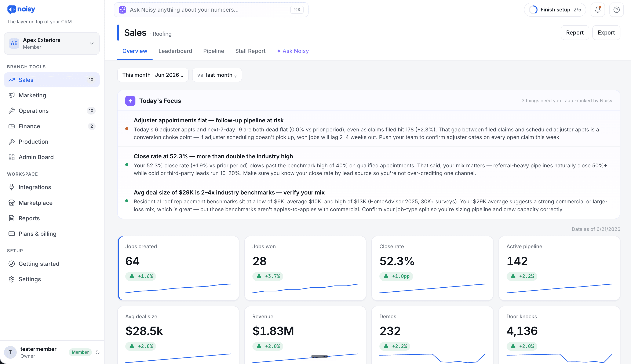Viewport: 631px width, 364px height.
Task: Click the Operations count badge 10
Action: tap(91, 111)
